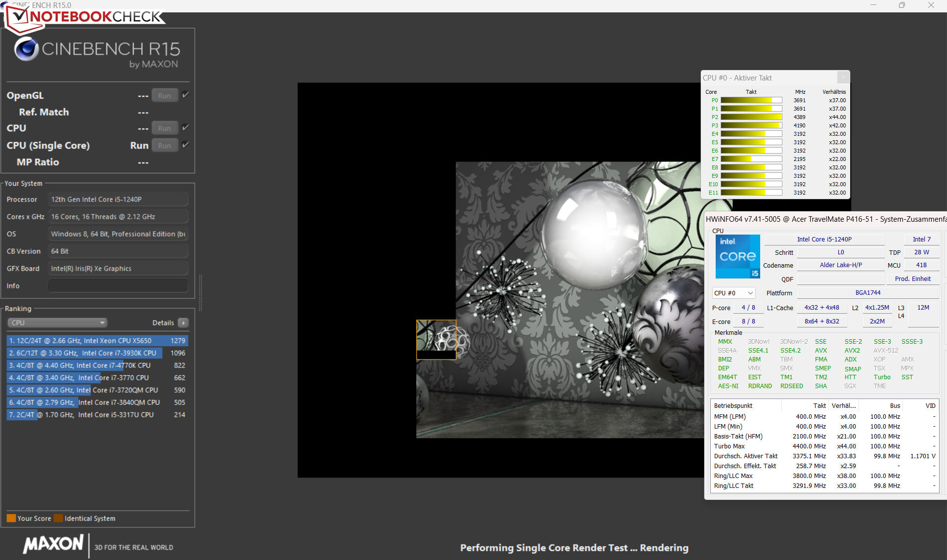The width and height of the screenshot is (947, 560).
Task: Click the Intel Core i5-1240P name field
Action: coord(824,239)
